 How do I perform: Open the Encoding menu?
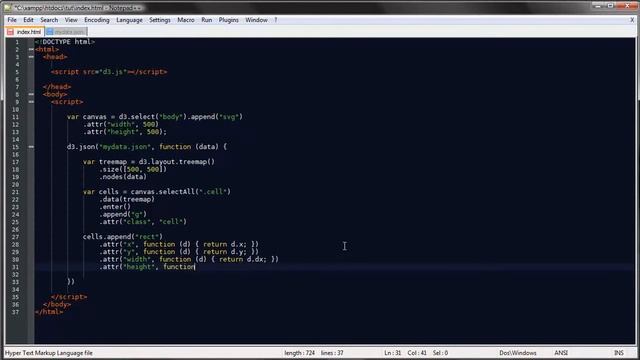[97, 20]
